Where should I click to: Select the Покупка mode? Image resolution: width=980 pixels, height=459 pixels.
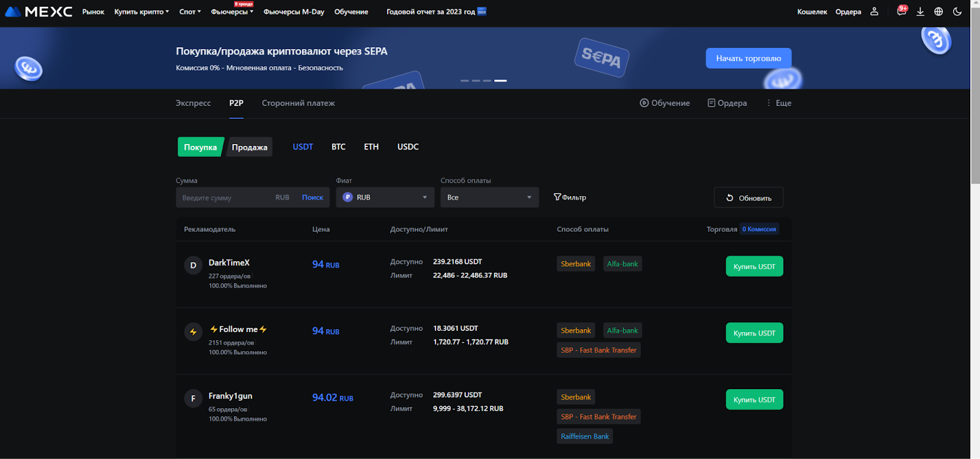200,147
